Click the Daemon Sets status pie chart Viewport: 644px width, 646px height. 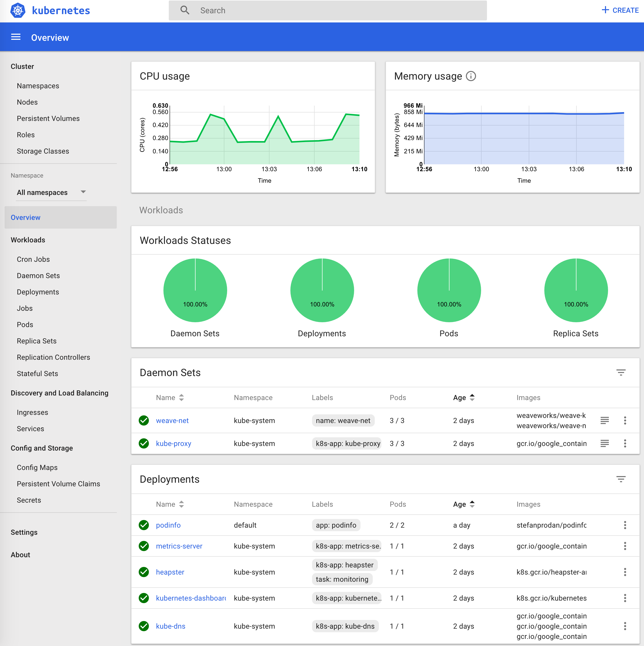(x=195, y=290)
